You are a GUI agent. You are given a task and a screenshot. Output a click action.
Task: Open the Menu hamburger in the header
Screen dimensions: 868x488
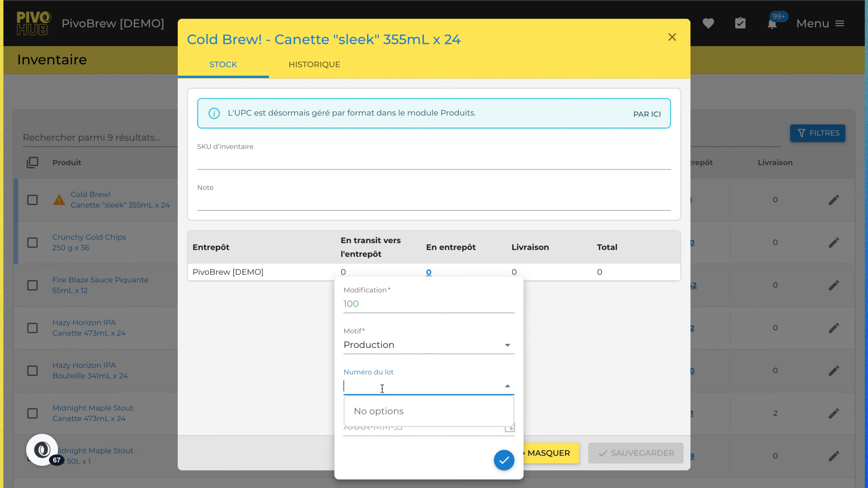(840, 23)
